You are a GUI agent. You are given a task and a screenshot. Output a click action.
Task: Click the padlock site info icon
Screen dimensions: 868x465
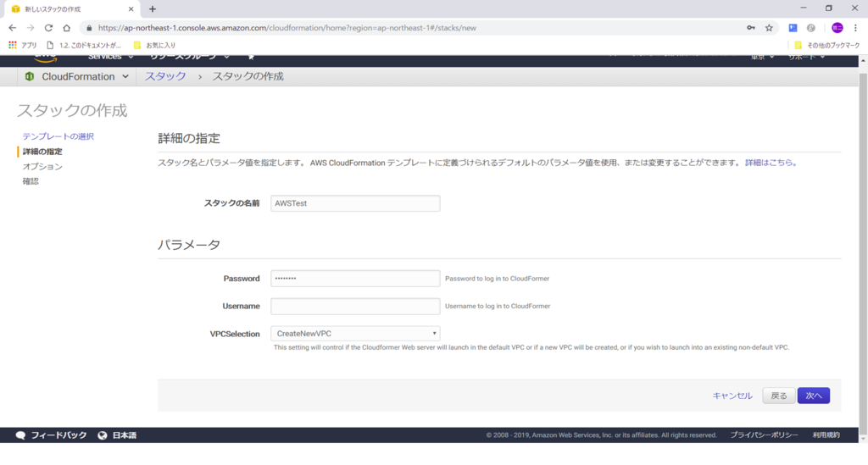click(x=89, y=28)
